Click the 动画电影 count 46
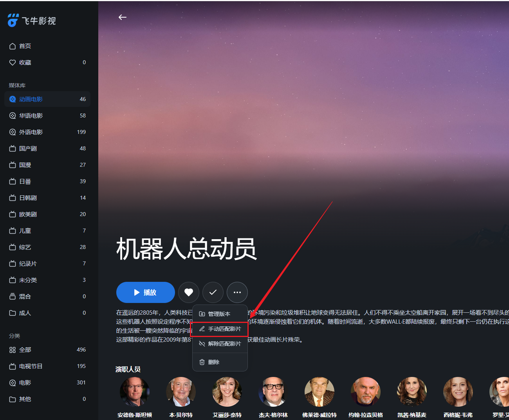Viewport: 509px width, 420px height. click(83, 99)
